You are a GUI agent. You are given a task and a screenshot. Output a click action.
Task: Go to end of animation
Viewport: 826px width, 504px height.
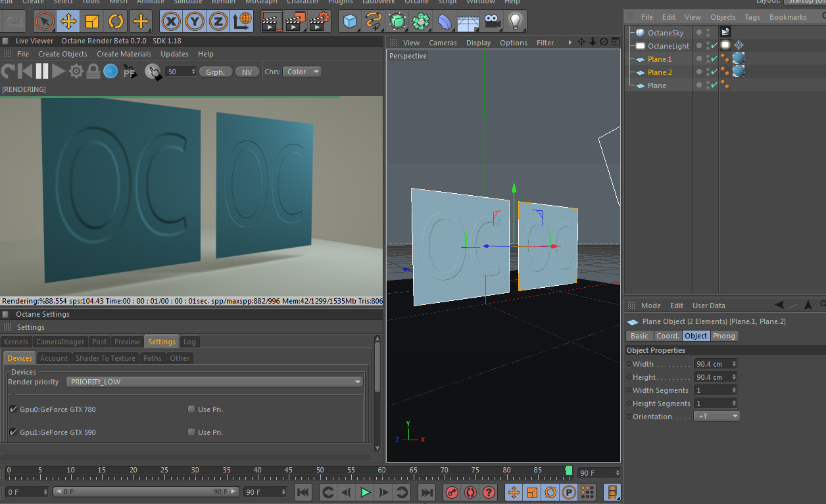427,492
